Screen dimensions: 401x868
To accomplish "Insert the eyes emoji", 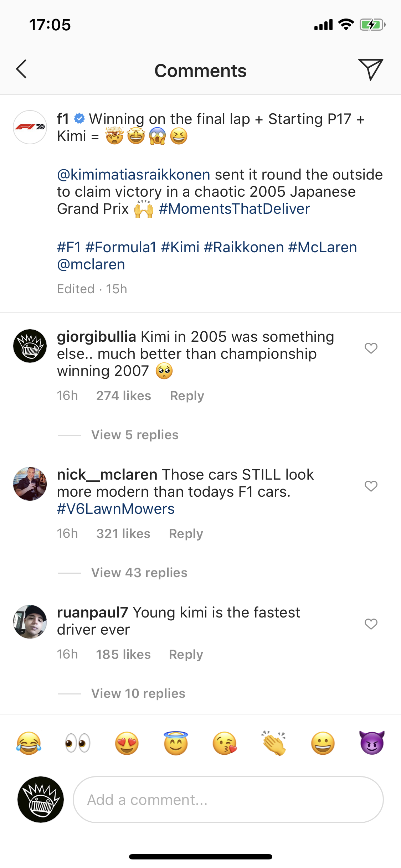I will click(x=78, y=743).
